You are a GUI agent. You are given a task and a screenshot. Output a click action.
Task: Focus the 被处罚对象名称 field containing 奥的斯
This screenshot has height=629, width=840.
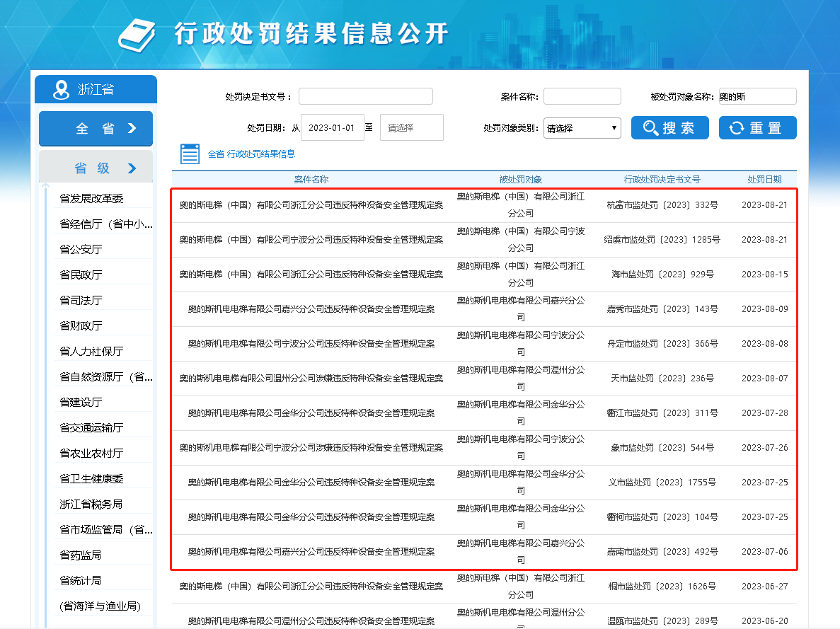click(757, 96)
